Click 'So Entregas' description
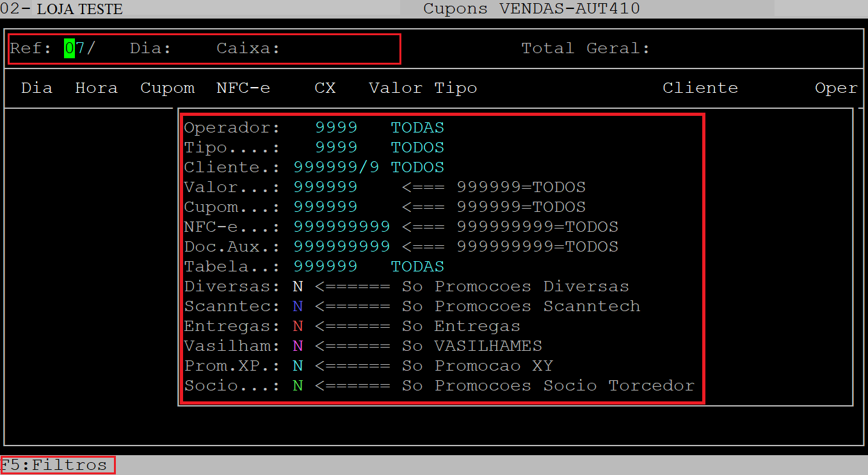 461,326
